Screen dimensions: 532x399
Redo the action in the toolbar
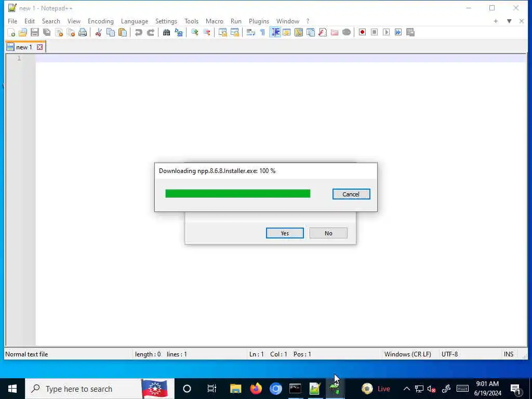click(150, 32)
